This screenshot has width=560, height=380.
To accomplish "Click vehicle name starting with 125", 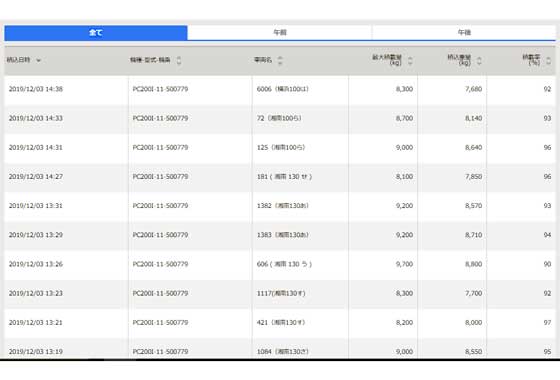I will (x=281, y=148).
